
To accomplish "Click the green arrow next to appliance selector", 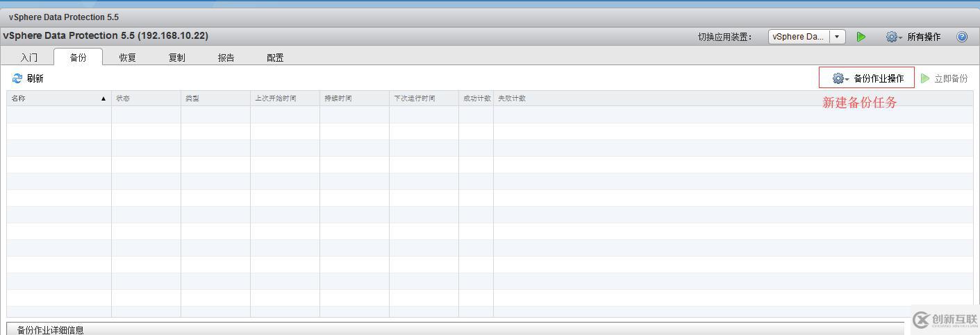I will point(861,37).
